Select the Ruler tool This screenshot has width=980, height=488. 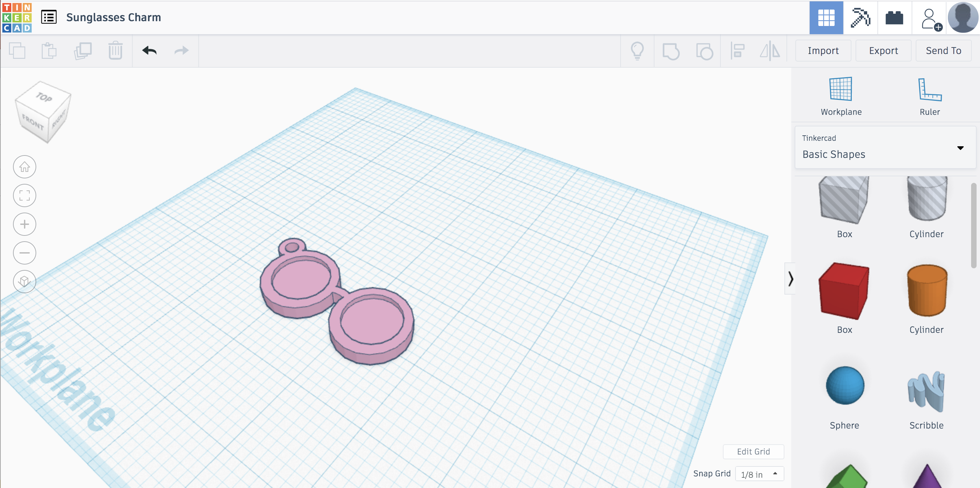click(929, 96)
